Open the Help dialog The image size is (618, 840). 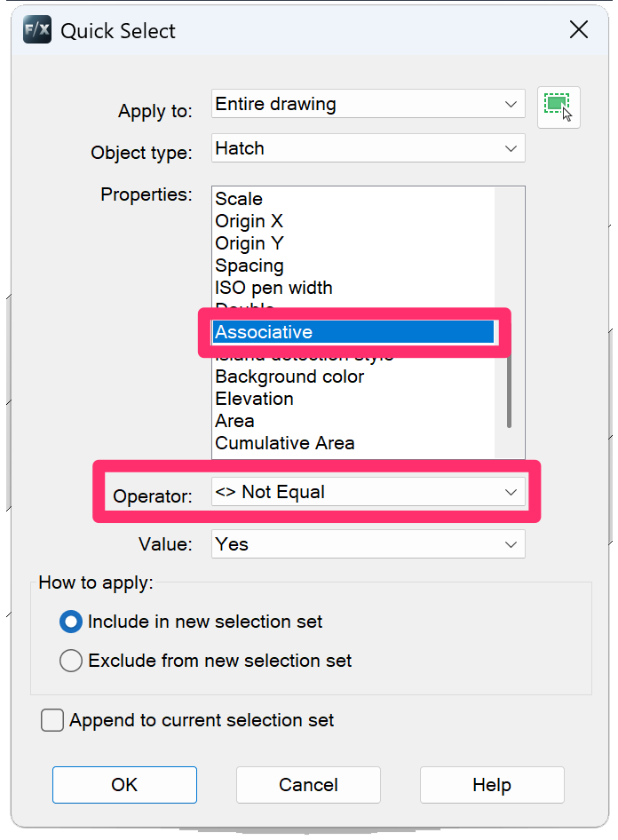click(491, 785)
